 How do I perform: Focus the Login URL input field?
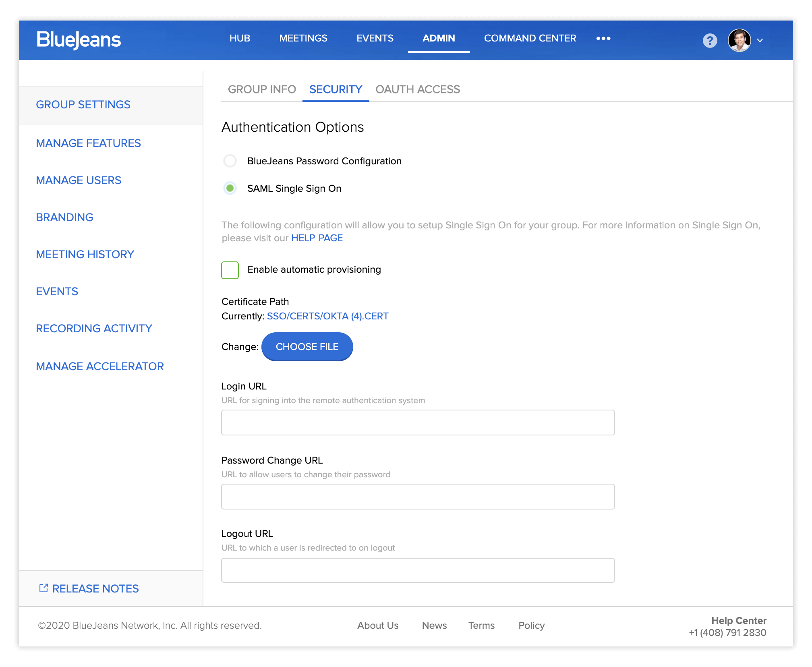418,423
